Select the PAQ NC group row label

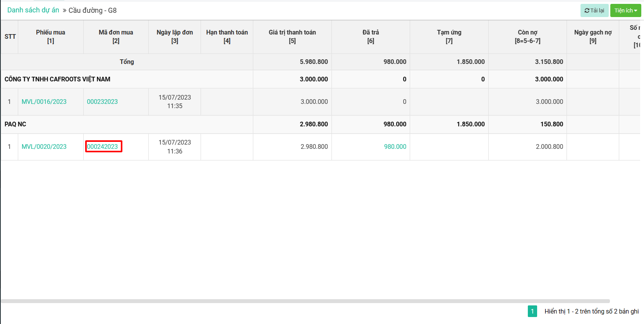pos(15,124)
